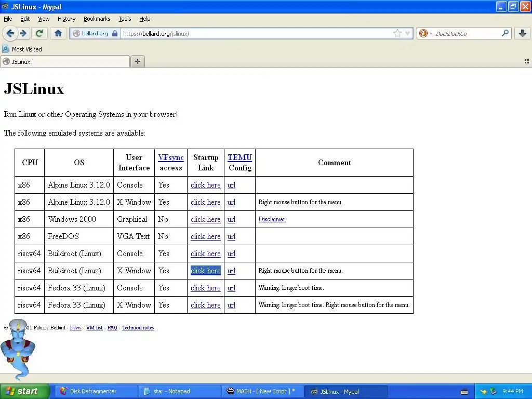This screenshot has width=532, height=399.
Task: Switch to Disk Defragmenter in taskbar
Action: [x=96, y=392]
